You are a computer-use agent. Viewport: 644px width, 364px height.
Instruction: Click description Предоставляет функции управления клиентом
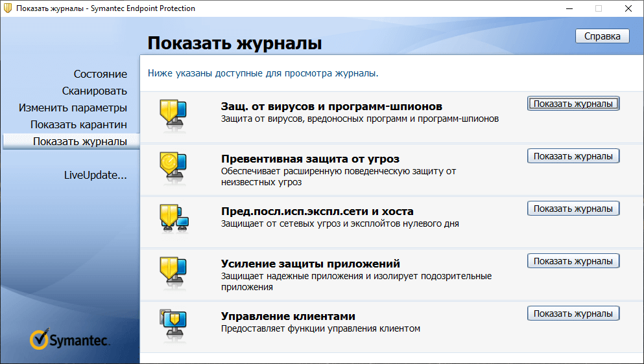320,328
